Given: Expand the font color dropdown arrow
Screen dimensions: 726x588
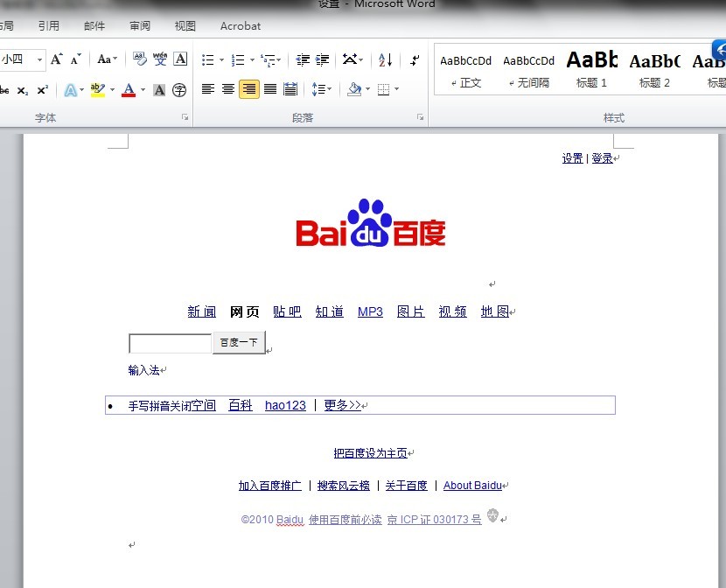Looking at the screenshot, I should pyautogui.click(x=143, y=90).
